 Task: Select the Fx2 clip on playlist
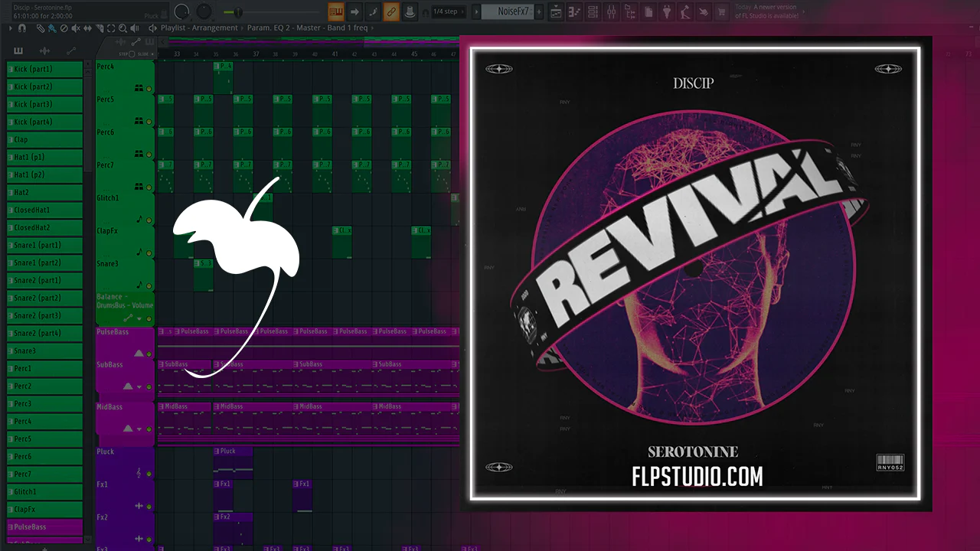(x=233, y=527)
